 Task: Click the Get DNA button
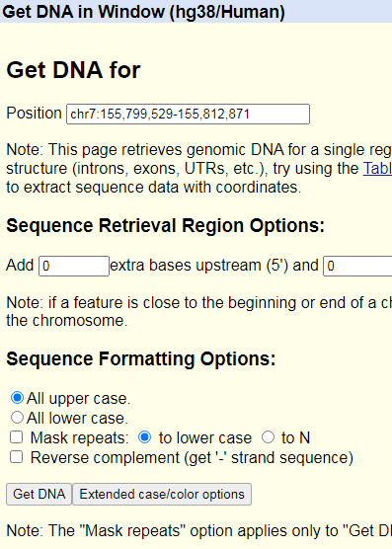pos(39,494)
